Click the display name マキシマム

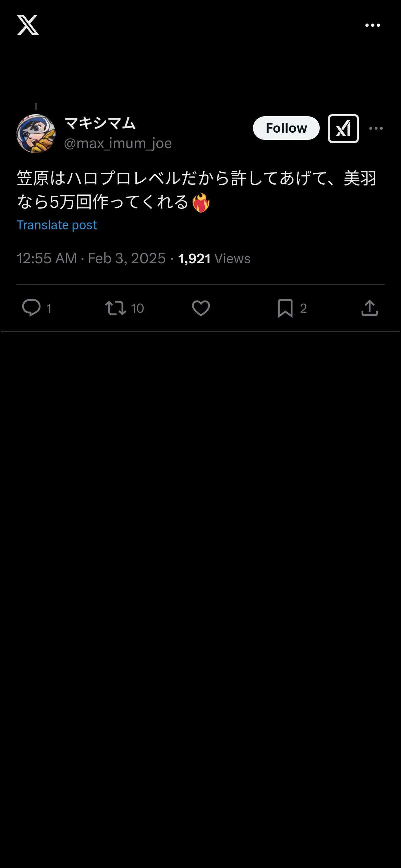click(100, 123)
